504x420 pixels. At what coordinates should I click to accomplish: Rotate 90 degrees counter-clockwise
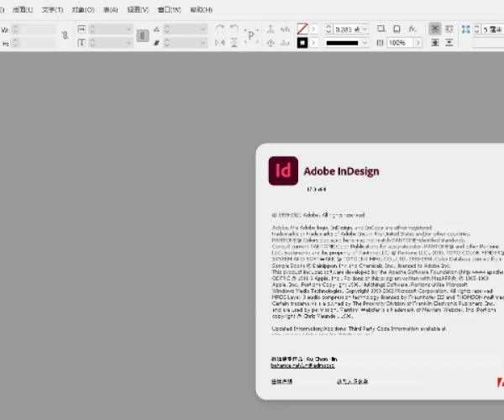tap(234, 29)
